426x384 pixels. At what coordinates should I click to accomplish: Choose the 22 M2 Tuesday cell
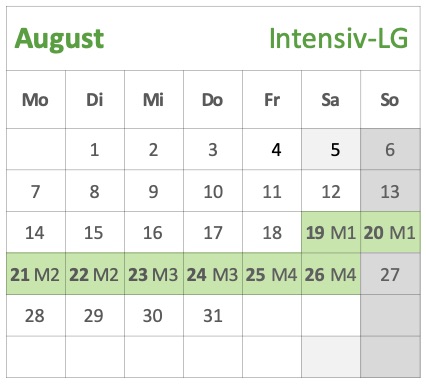point(95,274)
